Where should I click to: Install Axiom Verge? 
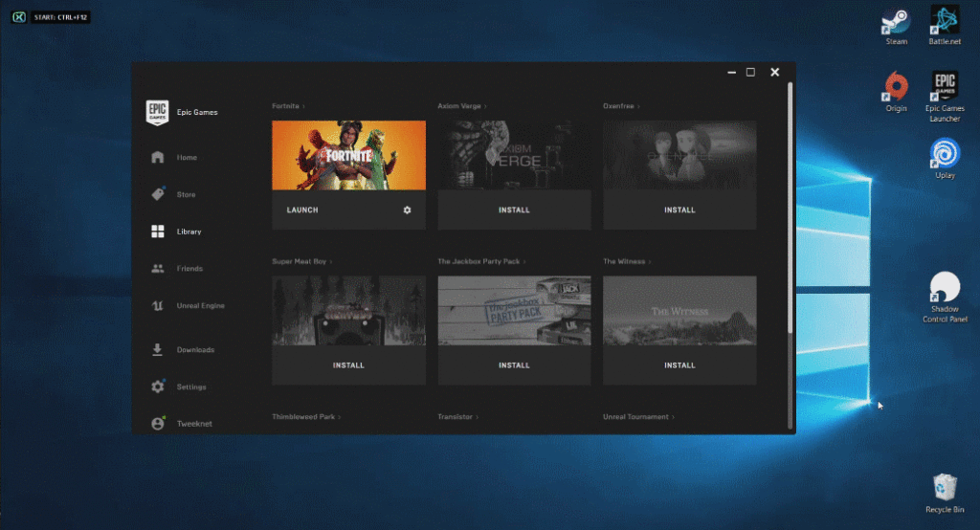pyautogui.click(x=514, y=210)
